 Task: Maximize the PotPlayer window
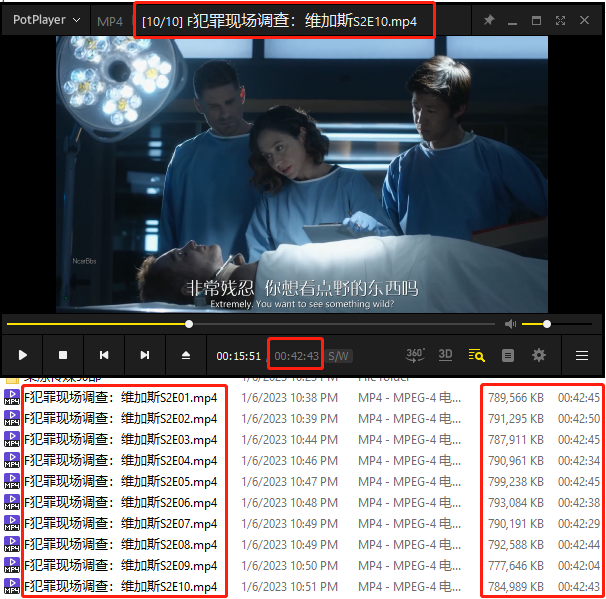pos(536,20)
